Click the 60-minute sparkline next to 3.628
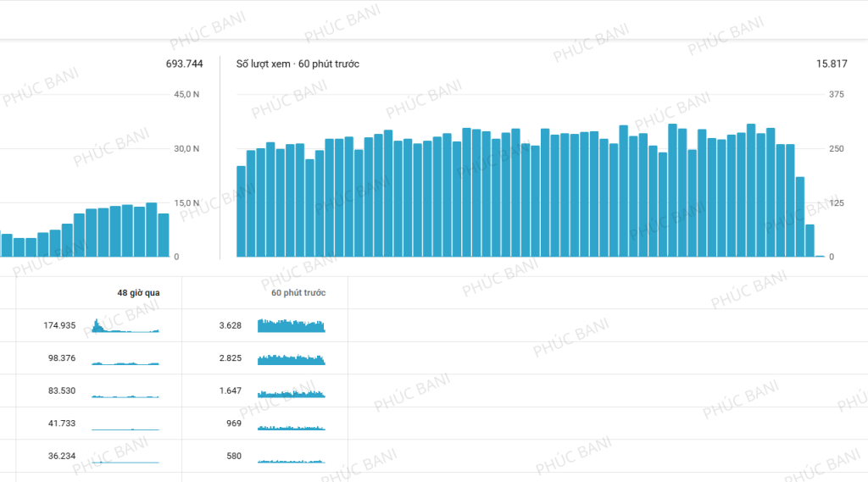868x482 pixels. tap(292, 326)
